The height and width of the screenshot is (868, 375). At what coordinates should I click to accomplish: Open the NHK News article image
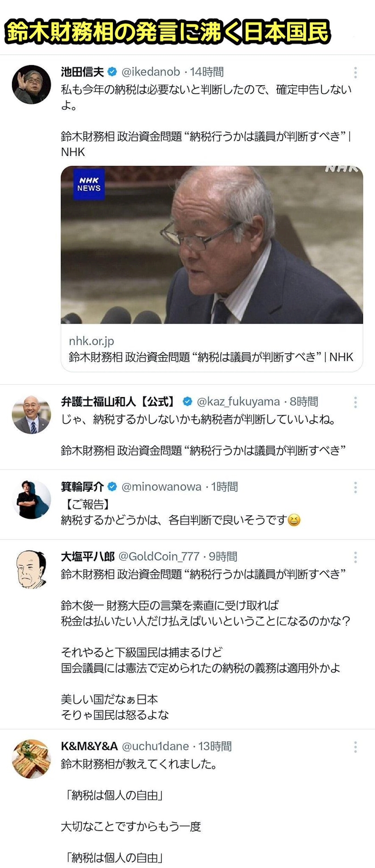point(212,245)
